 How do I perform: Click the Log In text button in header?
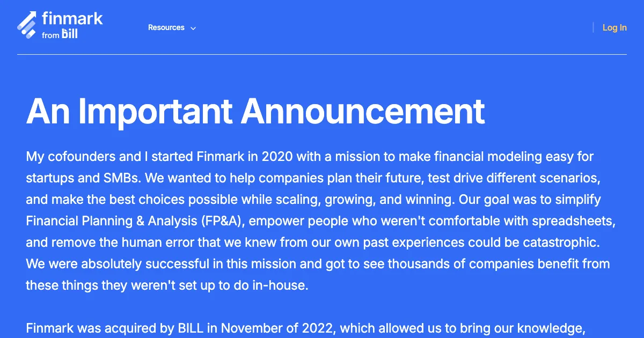click(614, 27)
